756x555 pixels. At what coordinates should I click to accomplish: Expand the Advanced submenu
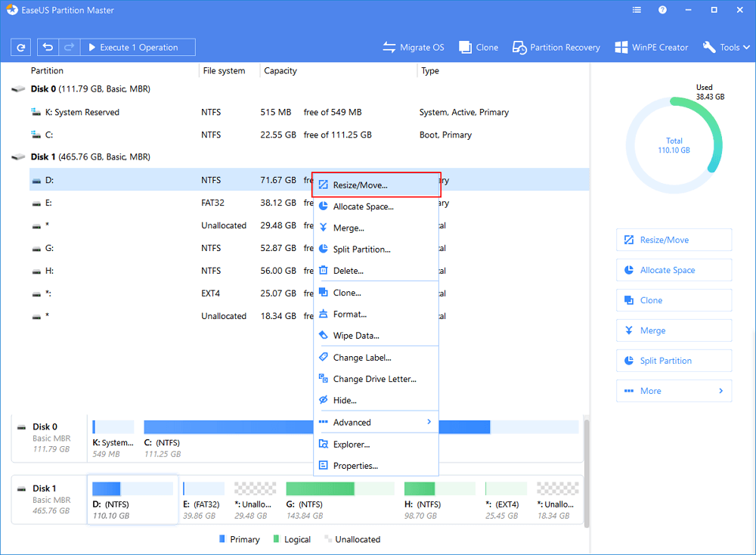coord(376,422)
